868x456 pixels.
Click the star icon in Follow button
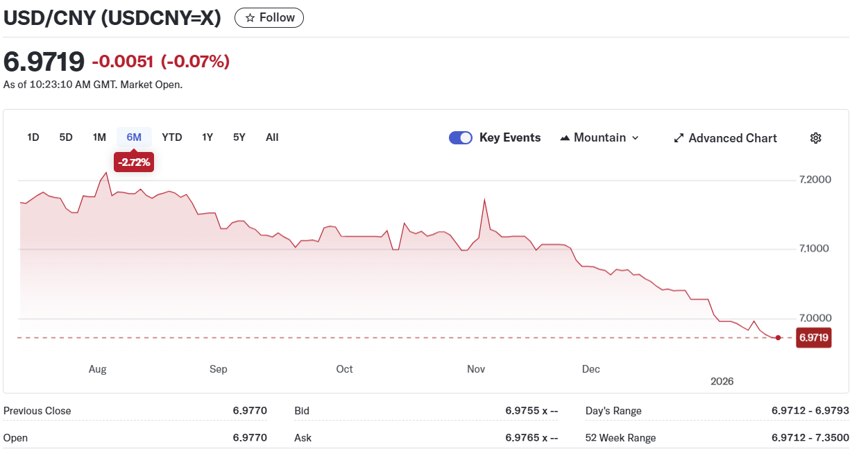click(x=250, y=18)
